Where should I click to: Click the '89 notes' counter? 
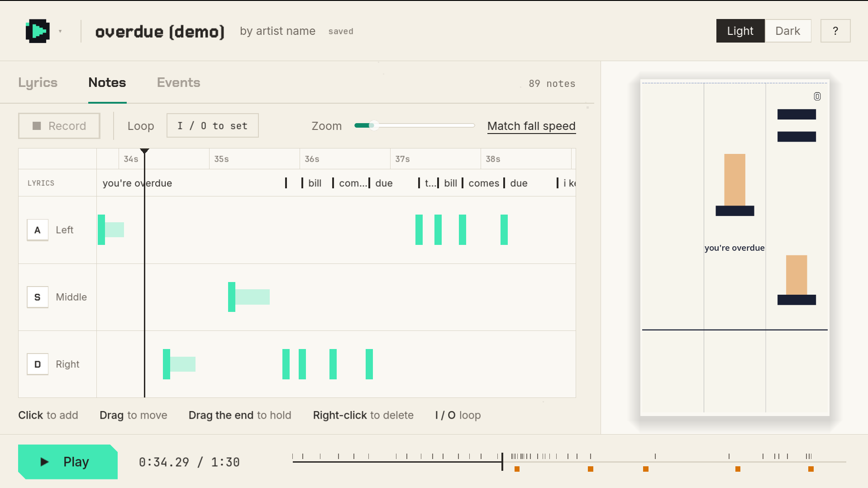click(x=552, y=83)
